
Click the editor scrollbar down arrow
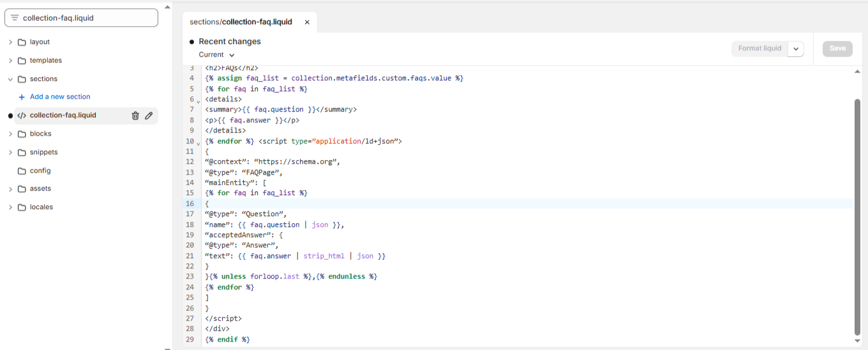coord(857,342)
